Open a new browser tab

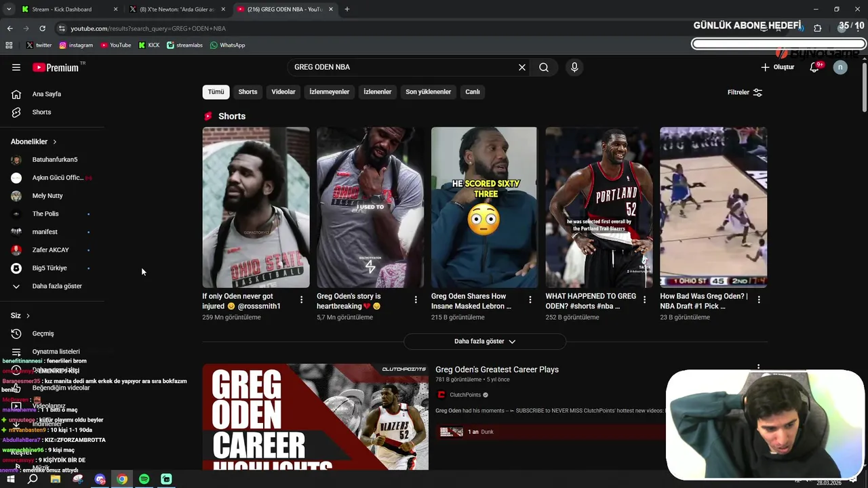[x=347, y=9]
